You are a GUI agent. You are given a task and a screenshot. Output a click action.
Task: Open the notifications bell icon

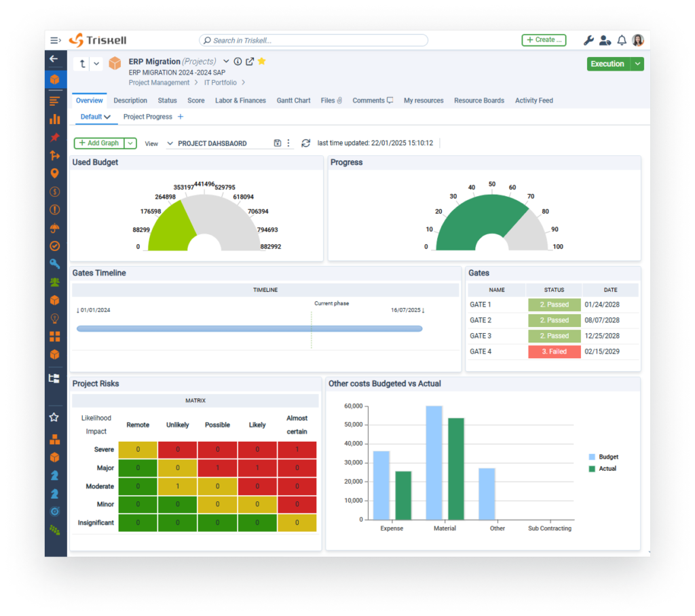(x=622, y=40)
